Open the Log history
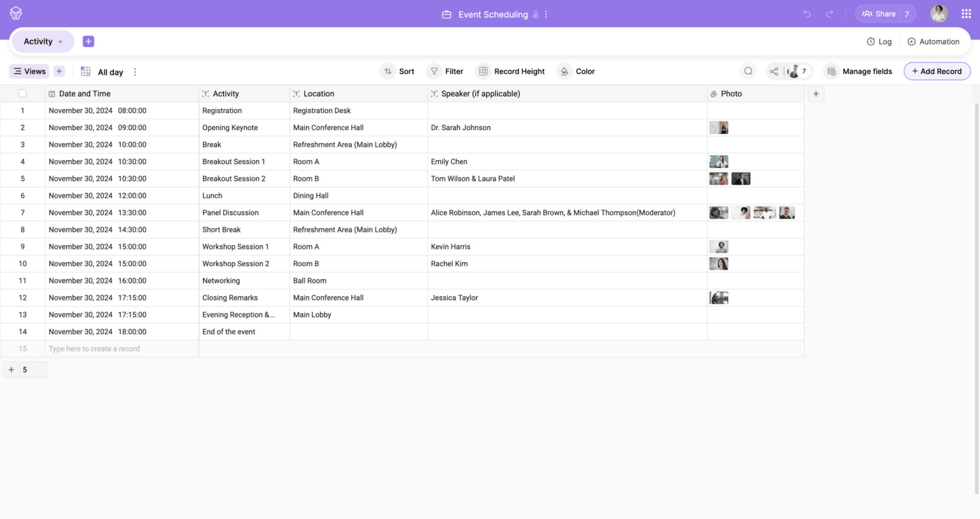The image size is (980, 519). [x=879, y=41]
